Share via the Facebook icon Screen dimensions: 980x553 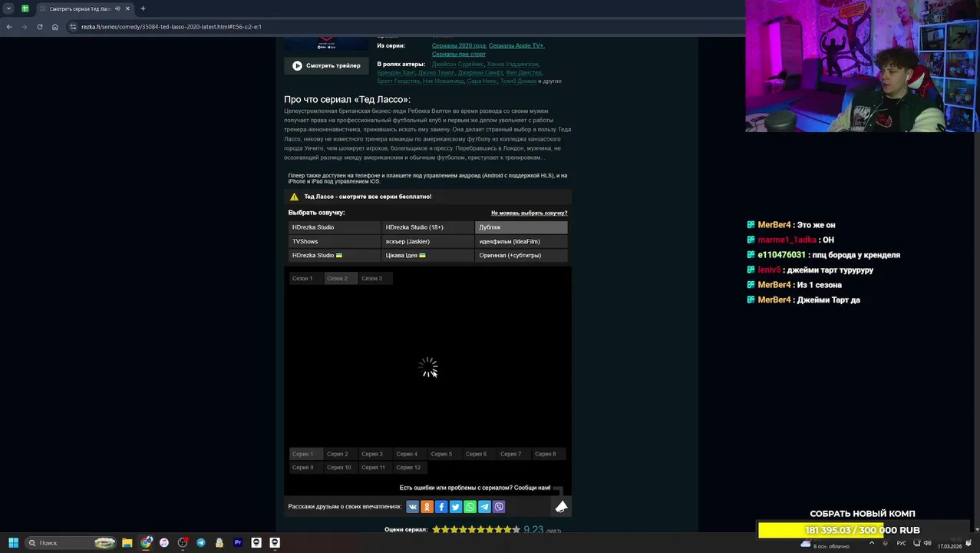tap(441, 507)
